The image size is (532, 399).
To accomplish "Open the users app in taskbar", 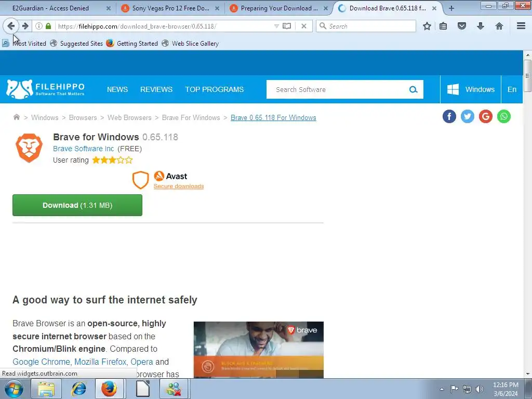I will click(174, 389).
